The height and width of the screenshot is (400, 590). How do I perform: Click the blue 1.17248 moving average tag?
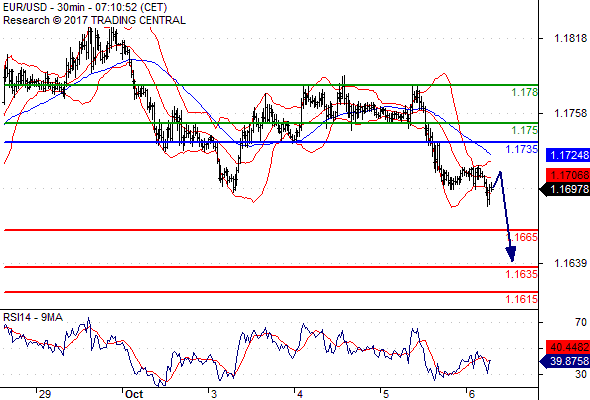tap(568, 155)
